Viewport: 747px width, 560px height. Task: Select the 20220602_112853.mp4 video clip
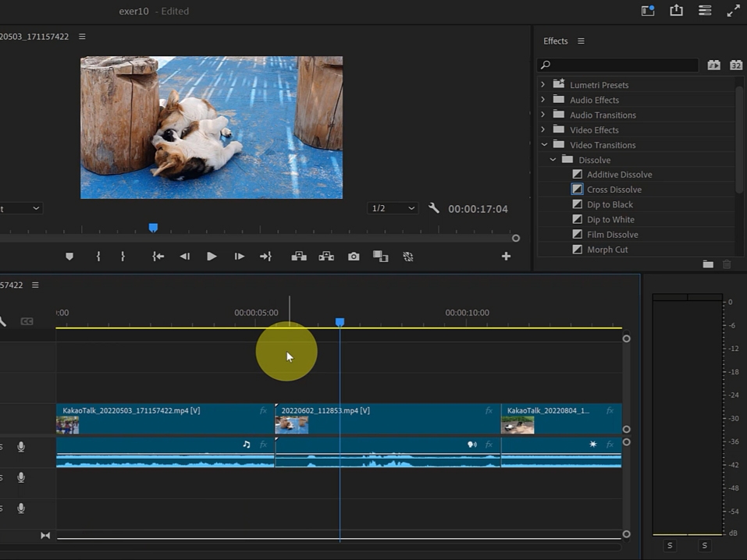388,419
